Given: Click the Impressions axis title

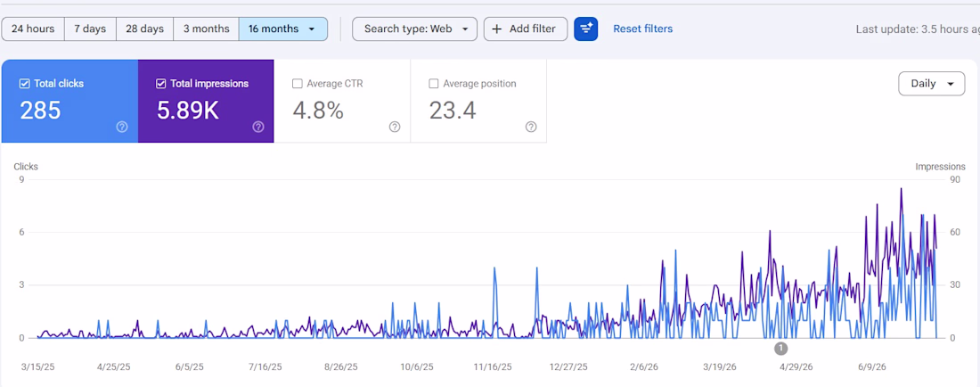Looking at the screenshot, I should (x=941, y=167).
